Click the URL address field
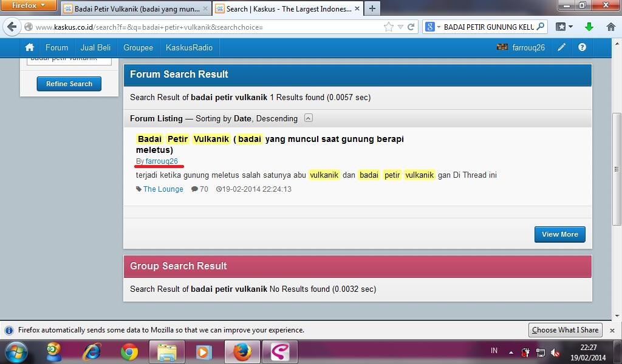622x364 pixels. pos(207,27)
